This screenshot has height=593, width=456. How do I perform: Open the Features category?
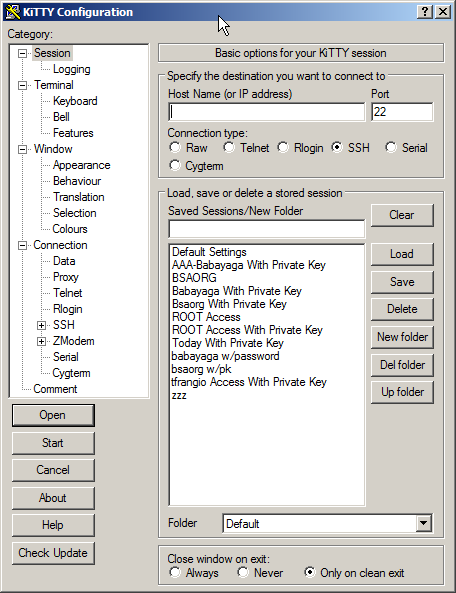coord(73,133)
